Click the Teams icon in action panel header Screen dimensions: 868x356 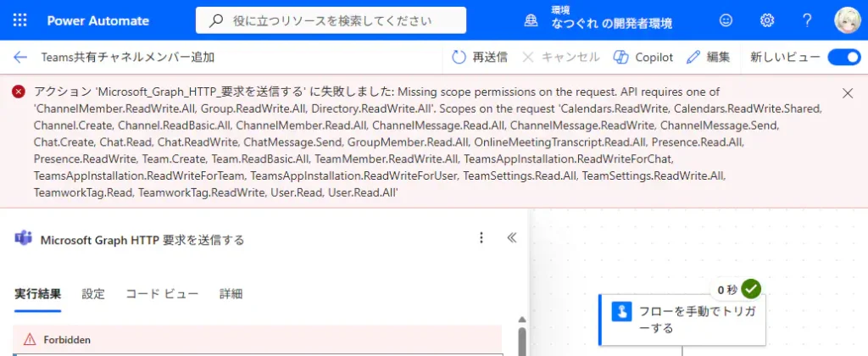tap(23, 239)
